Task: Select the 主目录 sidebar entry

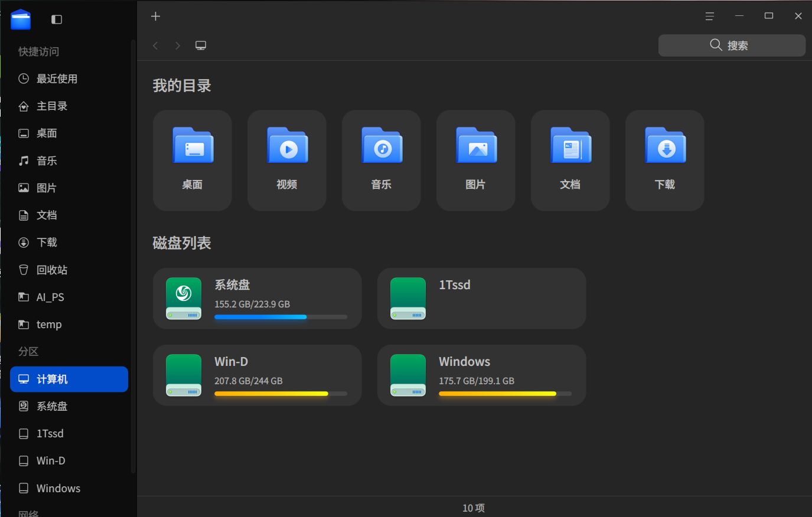Action: coord(52,106)
